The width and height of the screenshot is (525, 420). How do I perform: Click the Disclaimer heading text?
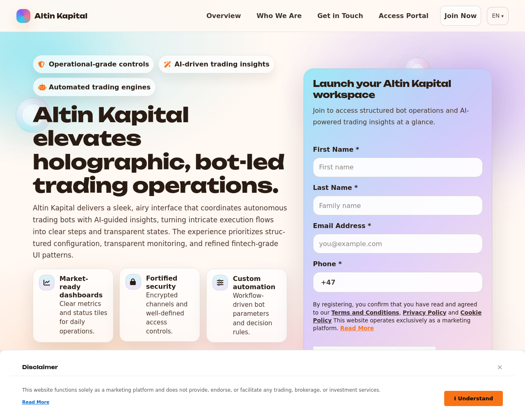(40, 367)
